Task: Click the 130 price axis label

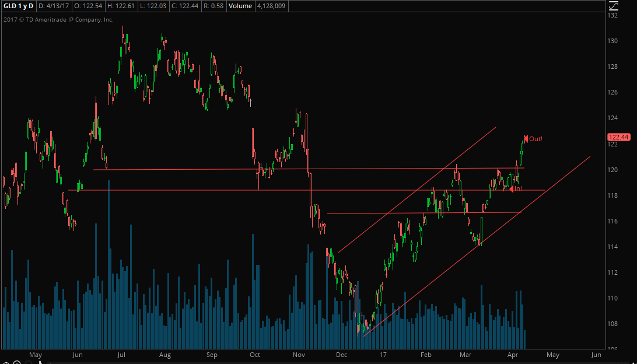Action: point(613,41)
